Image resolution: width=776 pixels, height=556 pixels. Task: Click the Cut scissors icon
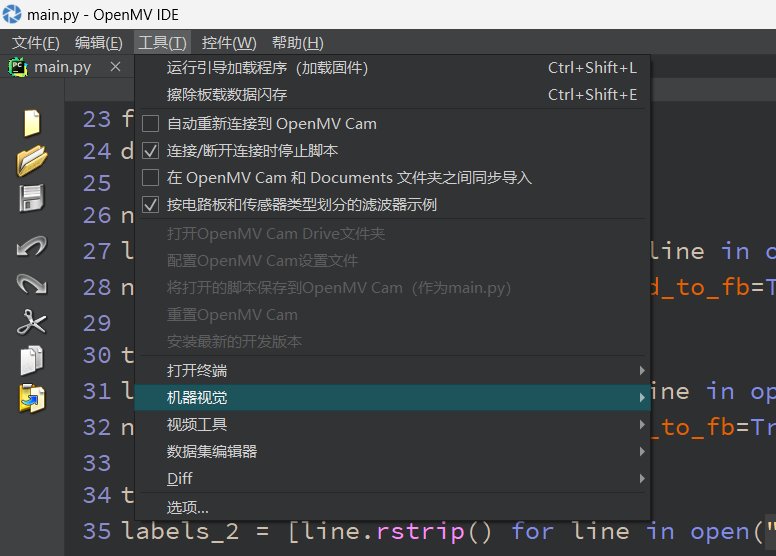32,322
